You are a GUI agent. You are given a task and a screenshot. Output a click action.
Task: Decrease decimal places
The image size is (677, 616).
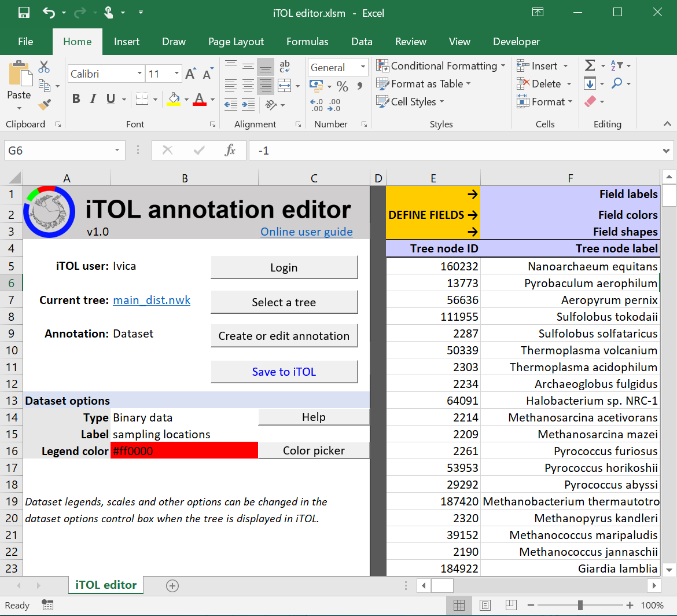coord(334,105)
